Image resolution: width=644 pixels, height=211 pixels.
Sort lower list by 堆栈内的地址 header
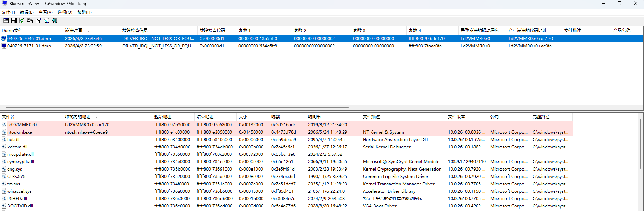point(108,117)
